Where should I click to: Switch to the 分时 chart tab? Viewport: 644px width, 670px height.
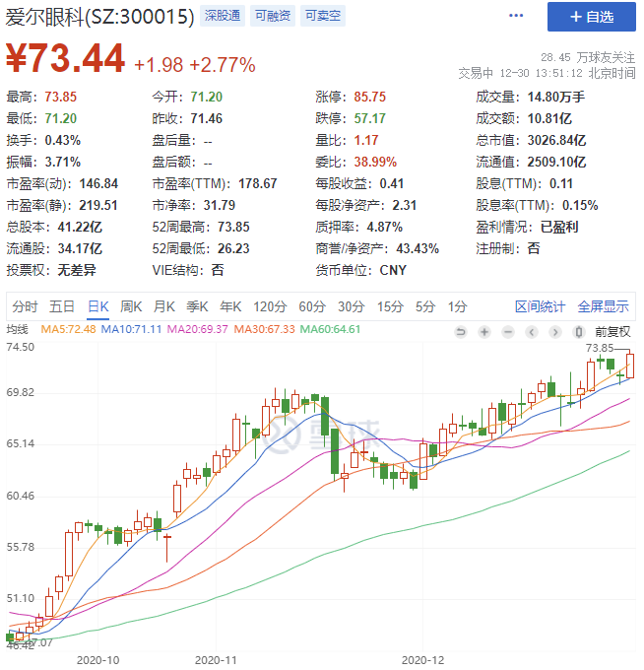coord(26,305)
